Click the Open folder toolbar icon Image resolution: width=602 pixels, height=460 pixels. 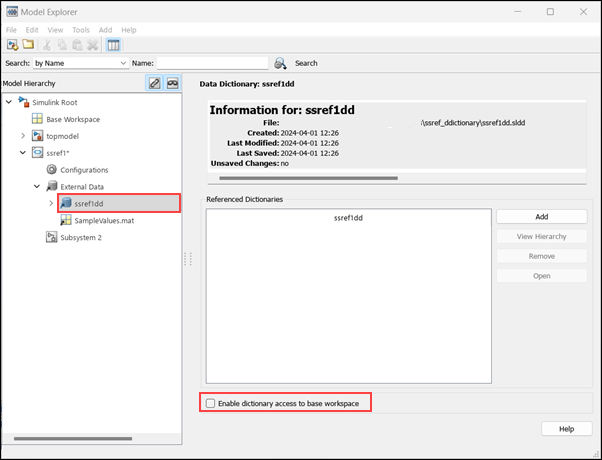click(x=28, y=45)
